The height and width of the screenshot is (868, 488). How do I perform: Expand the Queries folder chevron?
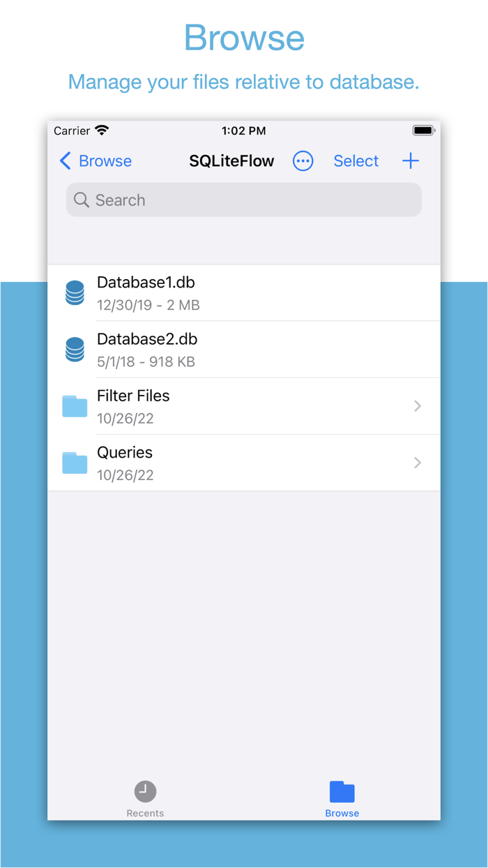tap(417, 463)
